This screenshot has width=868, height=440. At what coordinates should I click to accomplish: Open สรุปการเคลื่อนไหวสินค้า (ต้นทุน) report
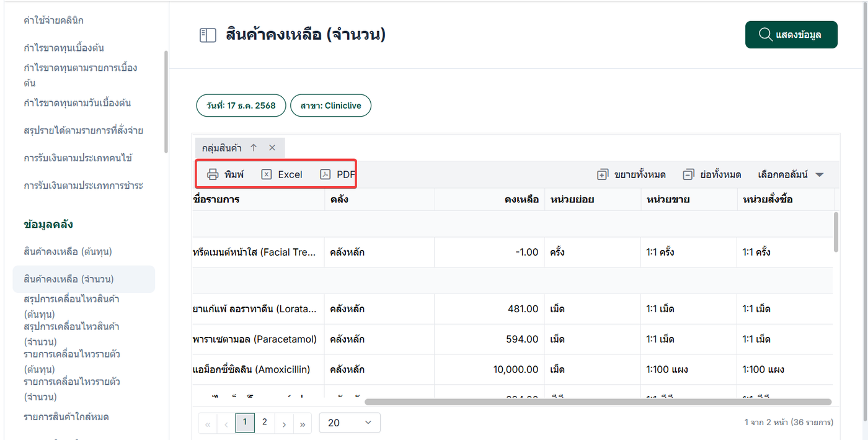(71, 307)
